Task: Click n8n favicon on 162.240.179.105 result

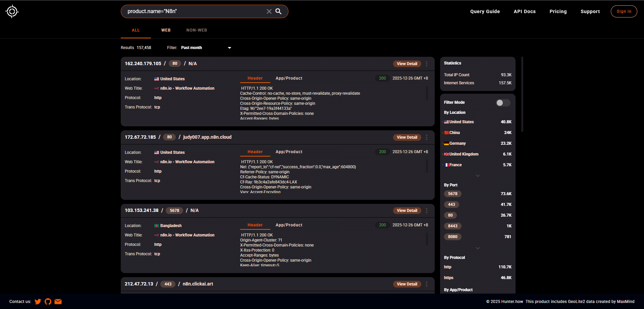Action: point(157,88)
